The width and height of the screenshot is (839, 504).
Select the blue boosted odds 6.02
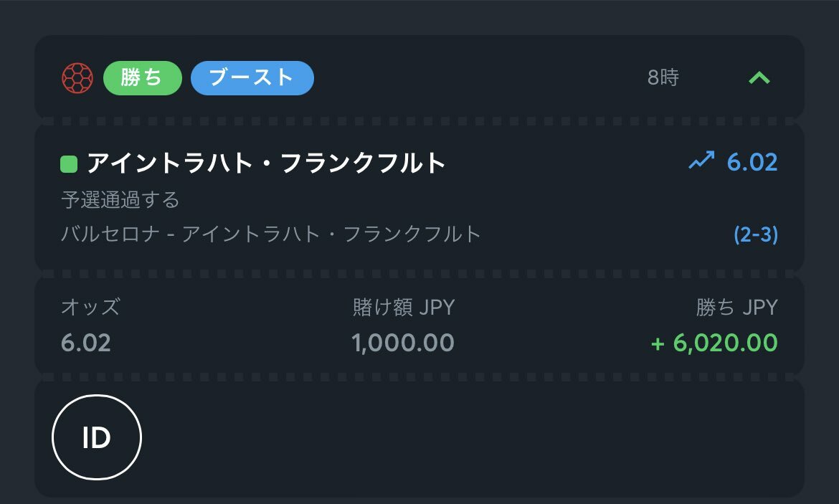coord(752,162)
